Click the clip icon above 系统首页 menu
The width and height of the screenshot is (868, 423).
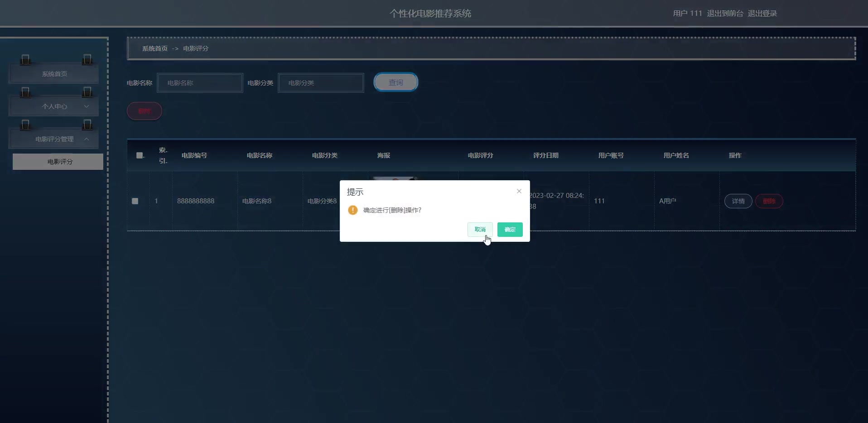26,59
